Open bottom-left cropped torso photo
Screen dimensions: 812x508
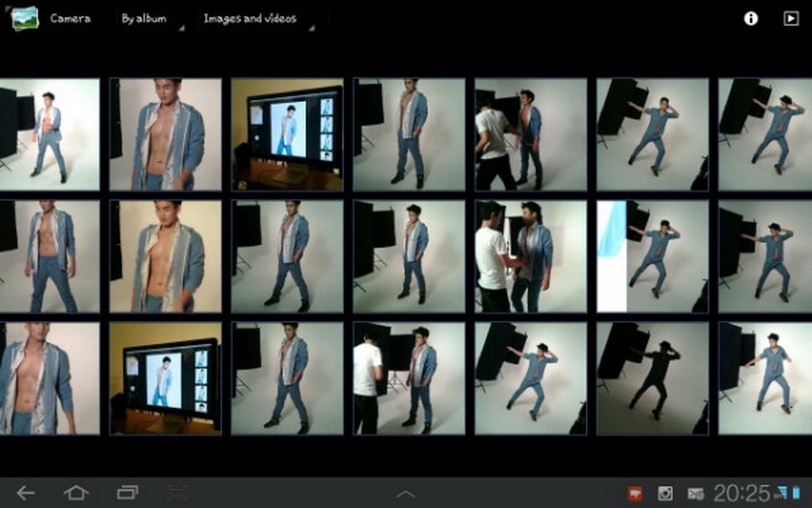(50, 379)
